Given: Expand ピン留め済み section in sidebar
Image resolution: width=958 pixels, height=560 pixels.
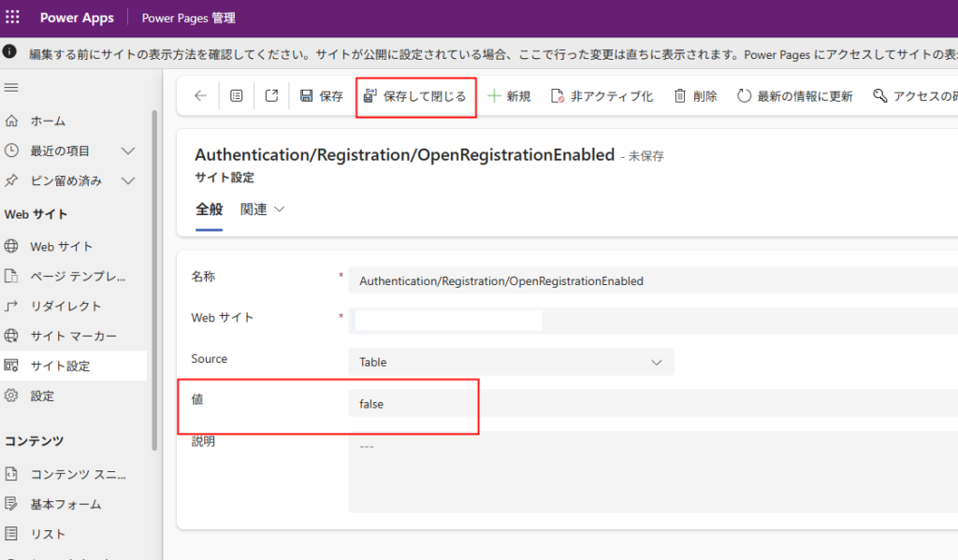Looking at the screenshot, I should [128, 180].
